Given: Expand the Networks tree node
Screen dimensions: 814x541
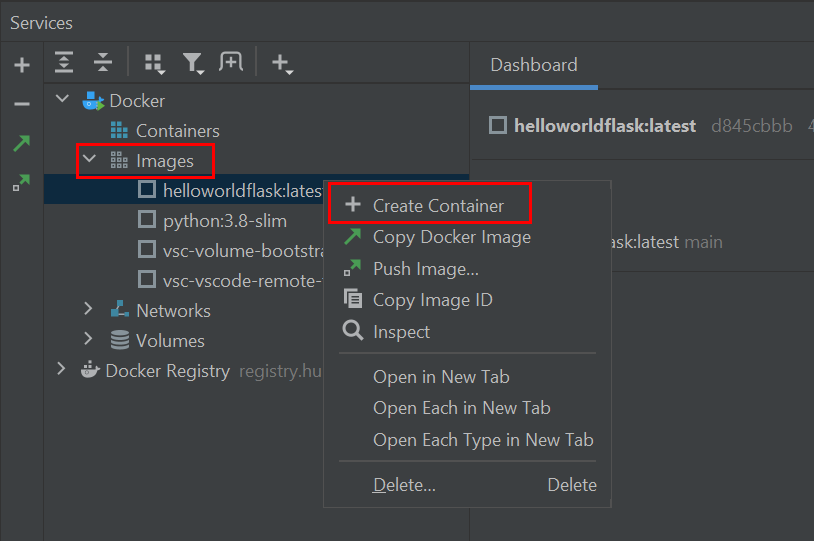Looking at the screenshot, I should [x=89, y=309].
